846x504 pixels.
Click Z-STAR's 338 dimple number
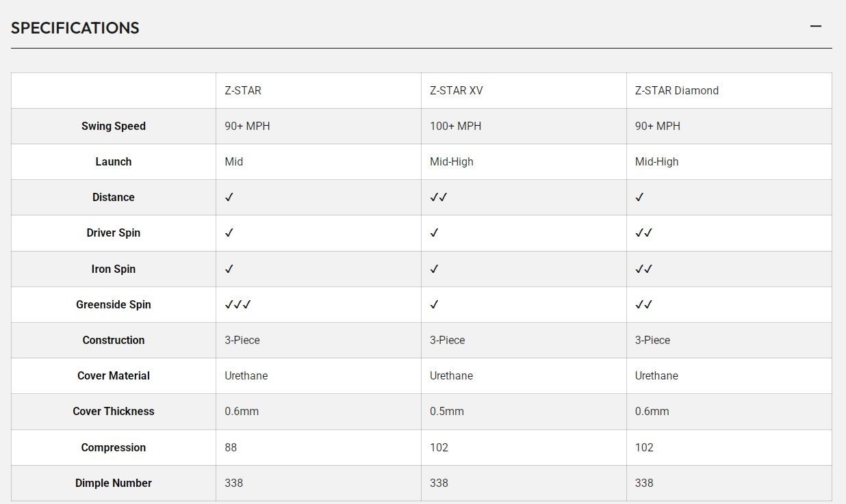pyautogui.click(x=234, y=483)
